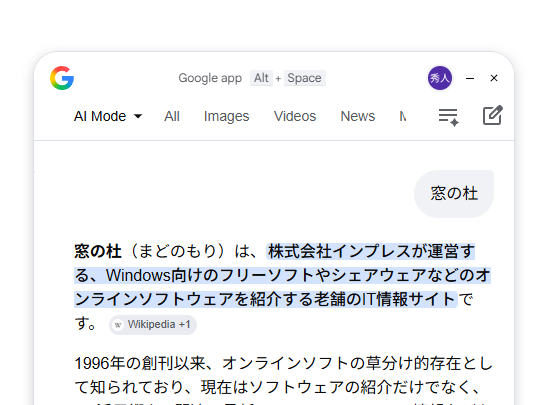Switch to the Images tab
This screenshot has height=405, width=540.
pos(226,116)
